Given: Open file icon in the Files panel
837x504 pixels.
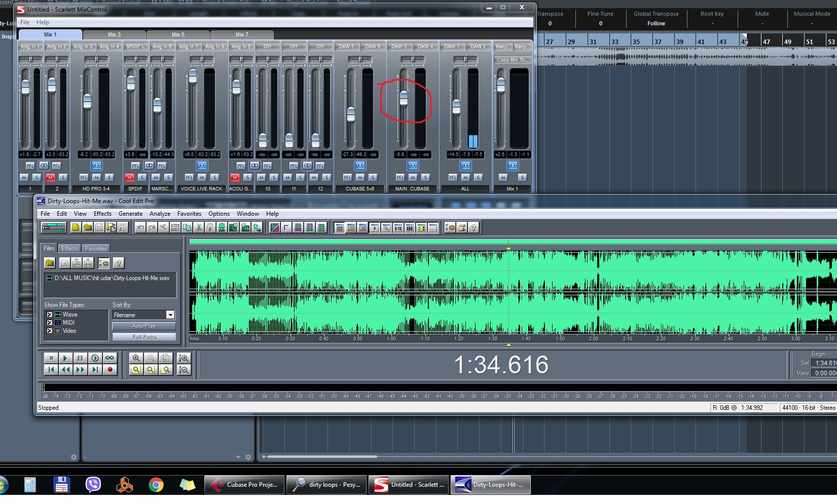Looking at the screenshot, I should pos(50,263).
